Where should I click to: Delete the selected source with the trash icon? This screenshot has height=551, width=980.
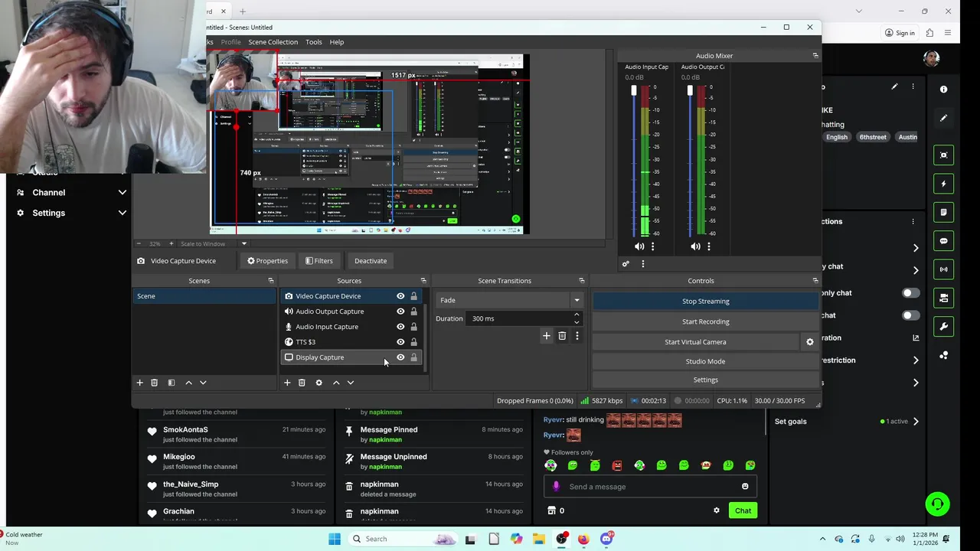pos(302,383)
